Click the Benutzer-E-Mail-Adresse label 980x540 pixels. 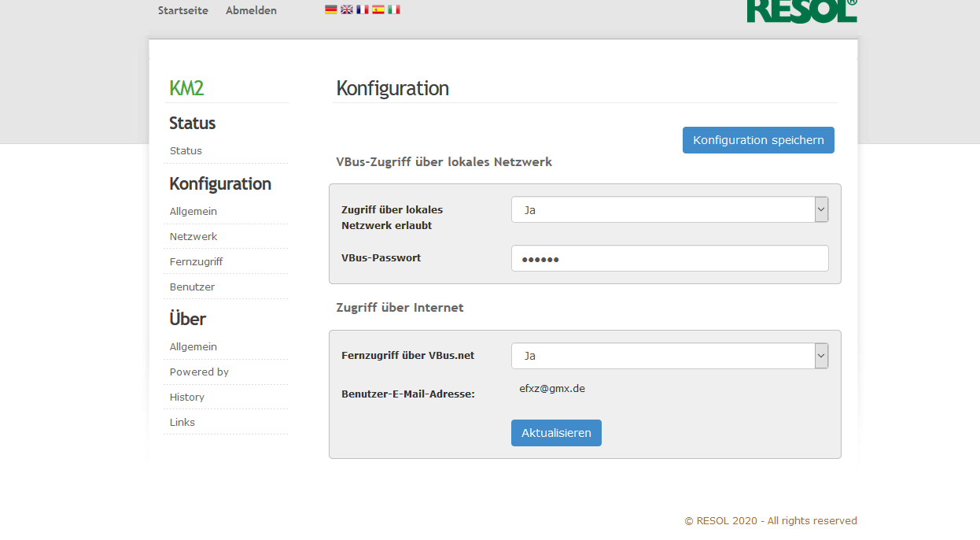408,394
